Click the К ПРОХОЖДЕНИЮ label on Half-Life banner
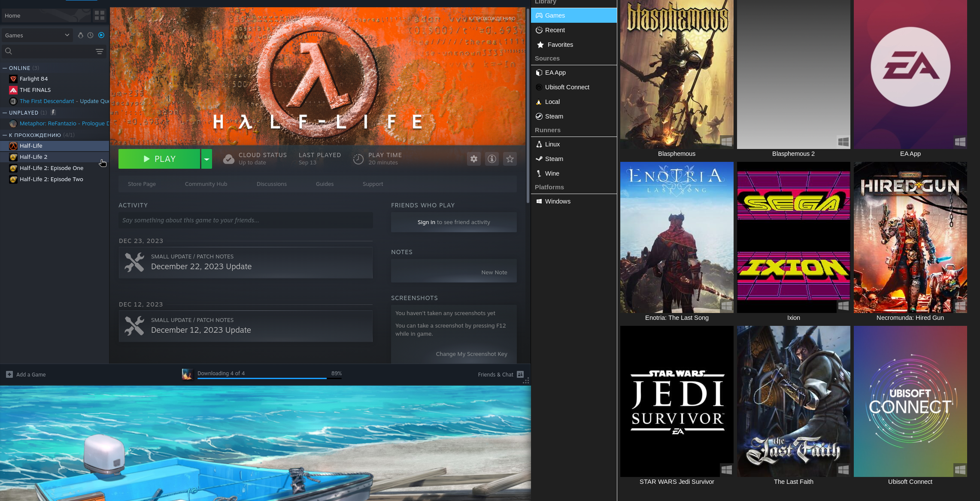This screenshot has height=501, width=980. click(492, 18)
